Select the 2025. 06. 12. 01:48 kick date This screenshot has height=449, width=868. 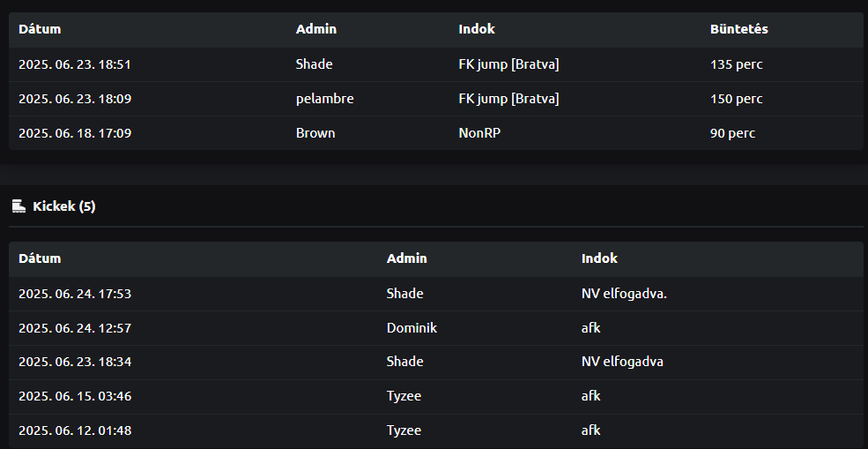75,430
